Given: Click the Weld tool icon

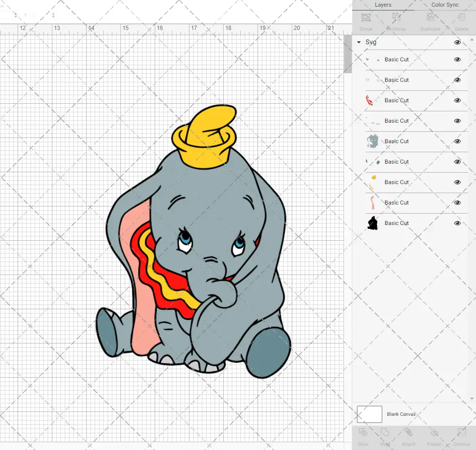Looking at the screenshot, I should [x=385, y=432].
